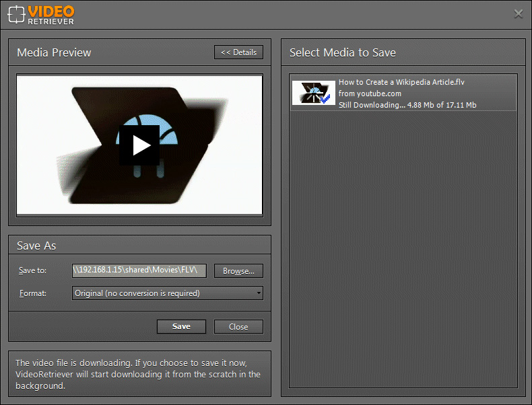Click 'Still Downloading... 4.88 Mb of 17.11 Mb'
Image resolution: width=532 pixels, height=405 pixels.
[407, 105]
